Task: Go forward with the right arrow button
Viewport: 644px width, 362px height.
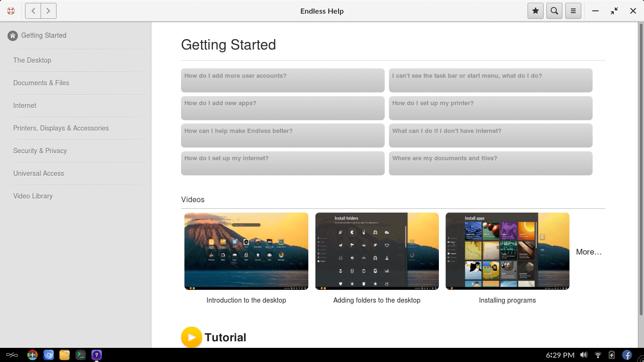Action: (x=49, y=11)
